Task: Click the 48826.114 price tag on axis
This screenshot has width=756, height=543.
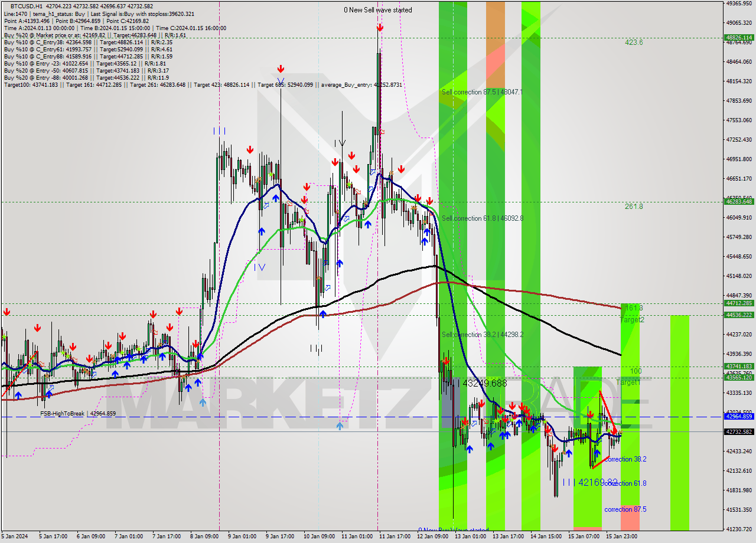Action: pos(739,37)
